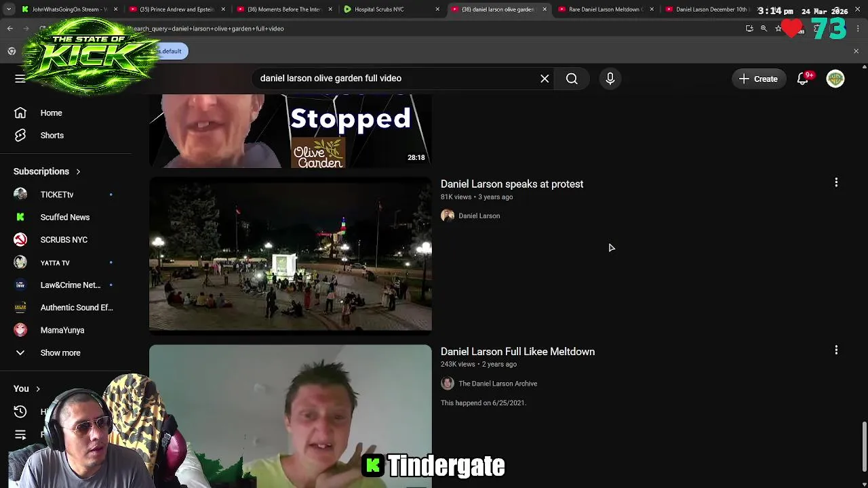This screenshot has height=488, width=868.
Task: Open the YouTube hamburger guide menu
Action: 20,79
